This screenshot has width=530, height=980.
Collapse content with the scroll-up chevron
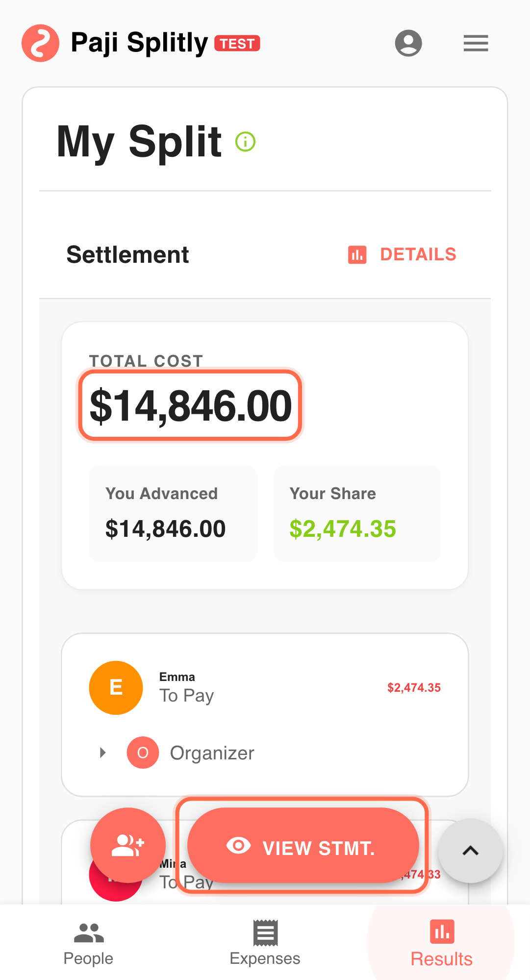[470, 850]
